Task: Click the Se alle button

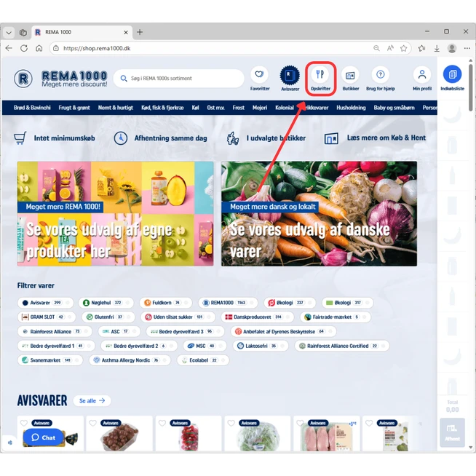Action: (92, 400)
